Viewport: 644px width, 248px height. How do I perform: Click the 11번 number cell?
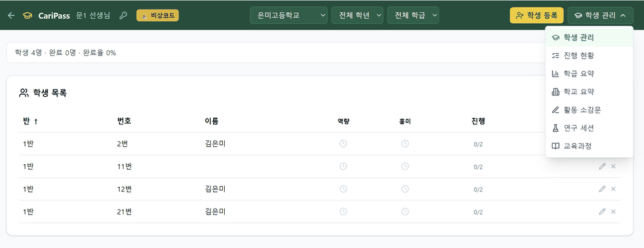pyautogui.click(x=124, y=166)
